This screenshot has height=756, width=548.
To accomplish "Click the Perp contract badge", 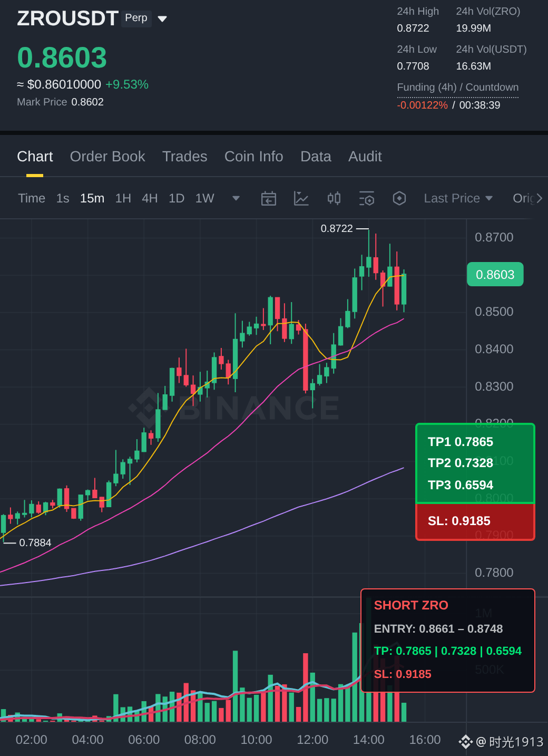I will 136,18.
